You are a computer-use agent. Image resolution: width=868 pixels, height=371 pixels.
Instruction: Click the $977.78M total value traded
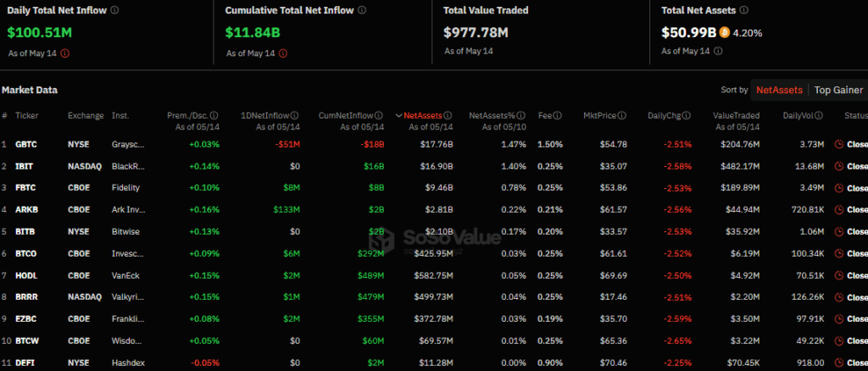(x=476, y=32)
